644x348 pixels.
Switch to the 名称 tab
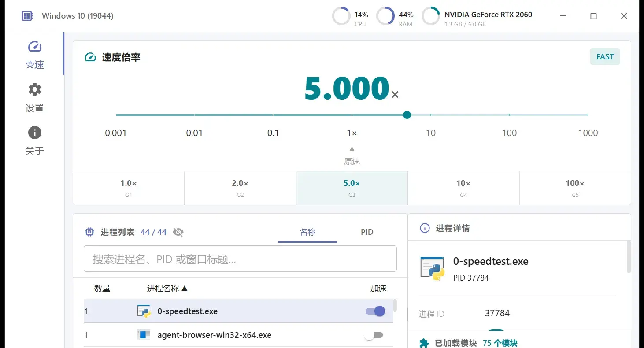tap(307, 232)
